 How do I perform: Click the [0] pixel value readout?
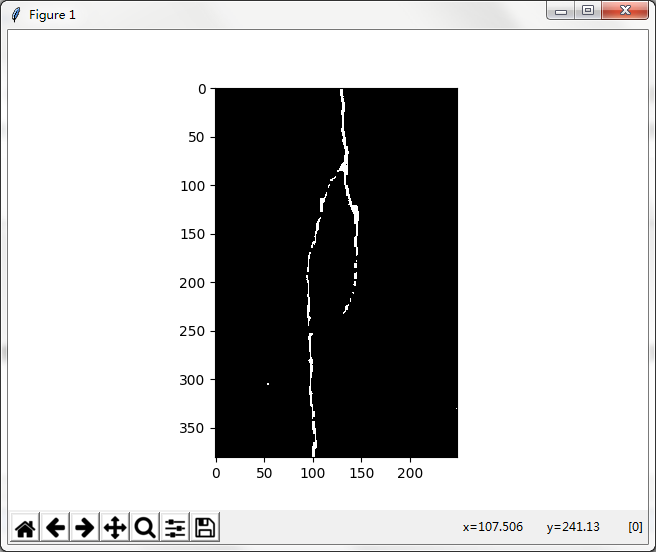(x=635, y=526)
